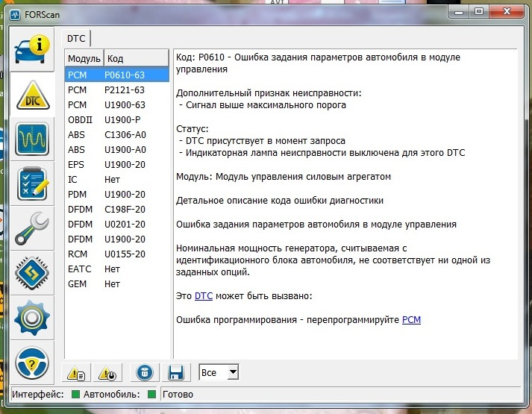This screenshot has width=532, height=414.
Task: Select the DFDM U1900-20 row
Action: (116, 239)
